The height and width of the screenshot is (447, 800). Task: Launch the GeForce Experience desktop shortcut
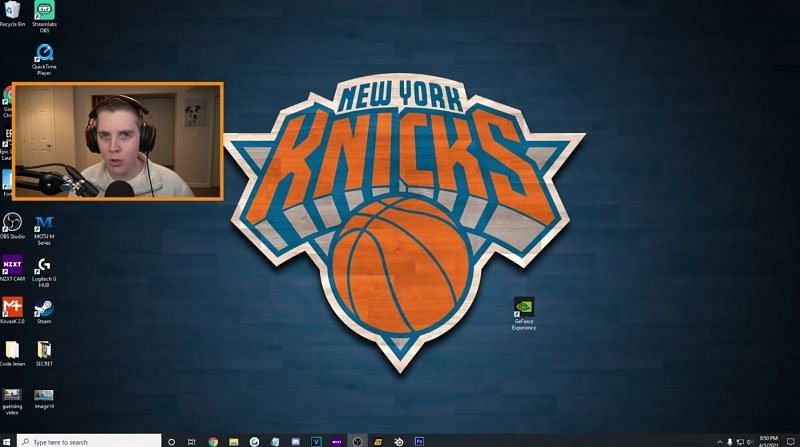(524, 314)
